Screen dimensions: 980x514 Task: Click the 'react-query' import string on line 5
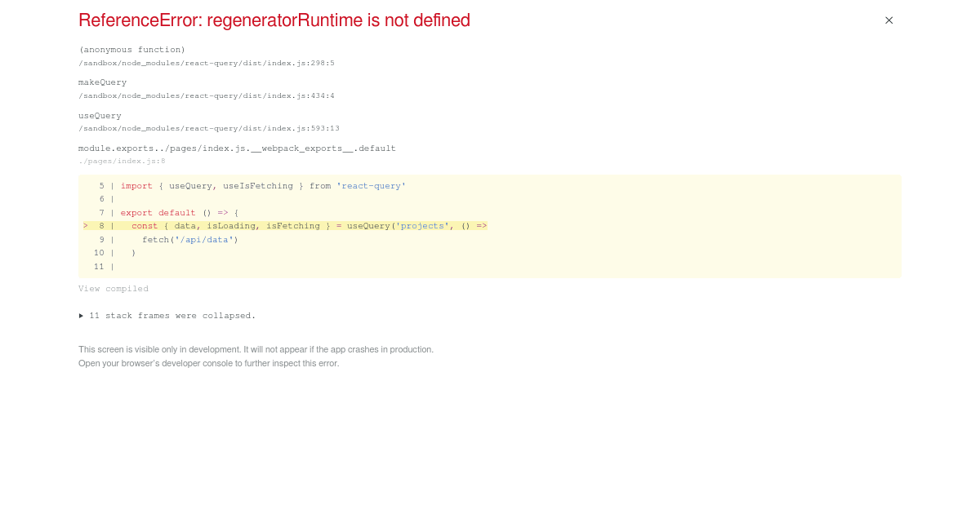click(x=371, y=185)
